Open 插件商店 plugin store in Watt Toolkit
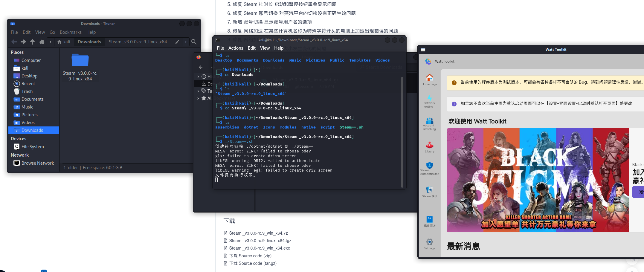This screenshot has height=272, width=644. pyautogui.click(x=429, y=222)
